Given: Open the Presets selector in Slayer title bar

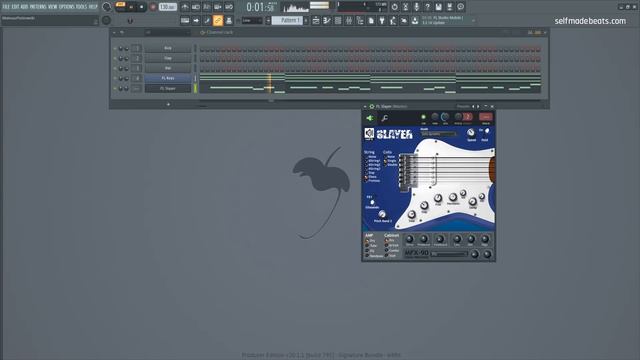Looking at the screenshot, I should coord(463,107).
